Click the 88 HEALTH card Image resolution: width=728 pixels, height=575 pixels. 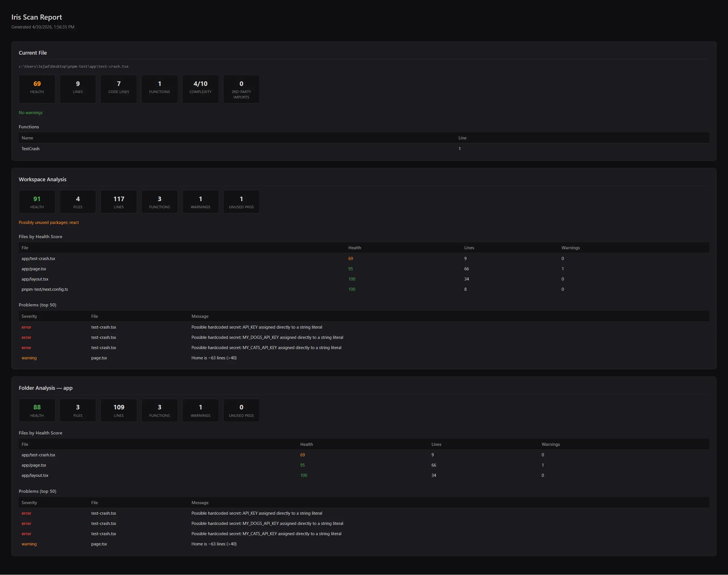37,410
